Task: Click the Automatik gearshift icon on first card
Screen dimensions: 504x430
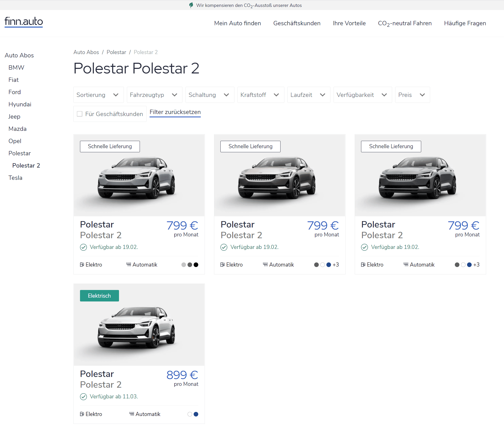Action: [129, 265]
